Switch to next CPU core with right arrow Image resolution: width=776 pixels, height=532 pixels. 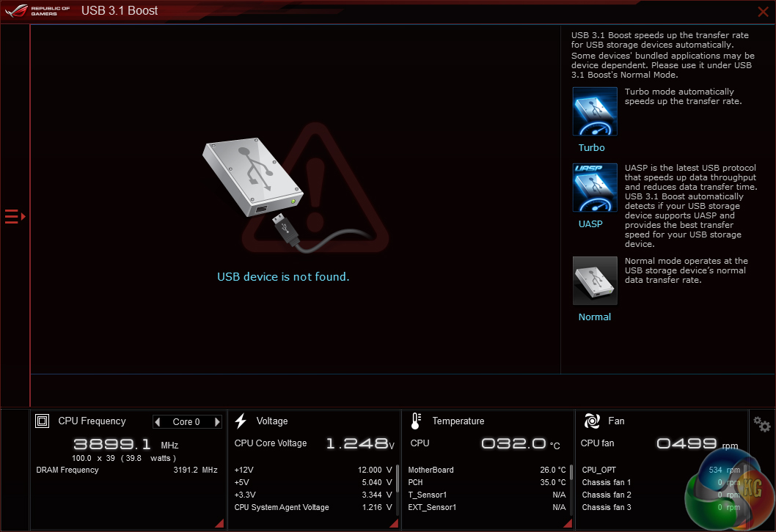click(x=217, y=422)
